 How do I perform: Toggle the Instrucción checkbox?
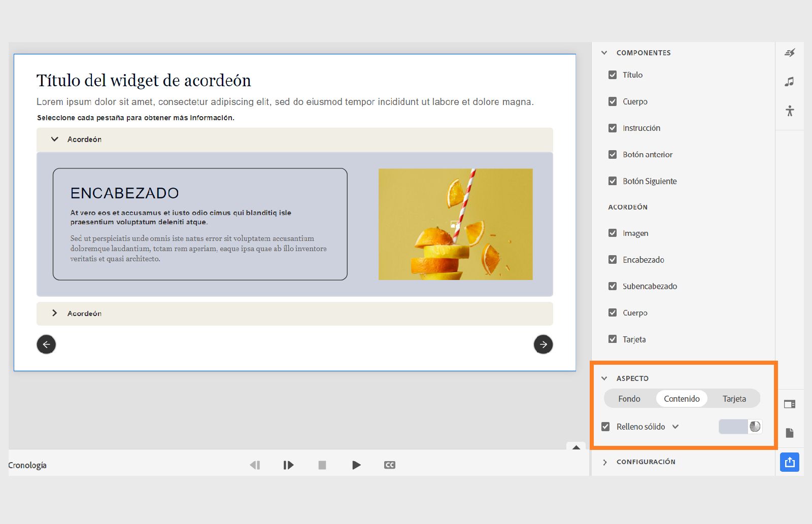(x=613, y=128)
